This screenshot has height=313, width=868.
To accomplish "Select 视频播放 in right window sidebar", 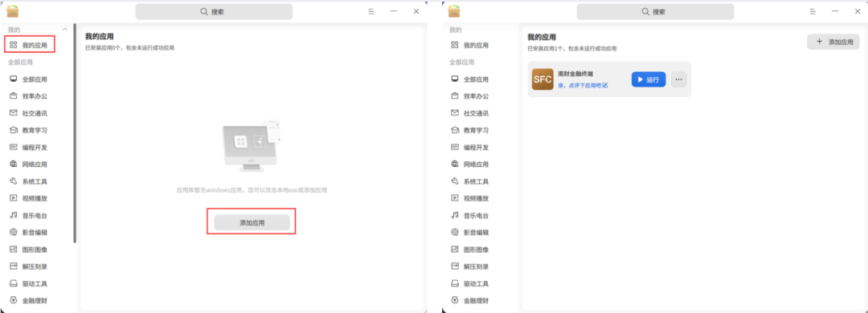I will (470, 198).
